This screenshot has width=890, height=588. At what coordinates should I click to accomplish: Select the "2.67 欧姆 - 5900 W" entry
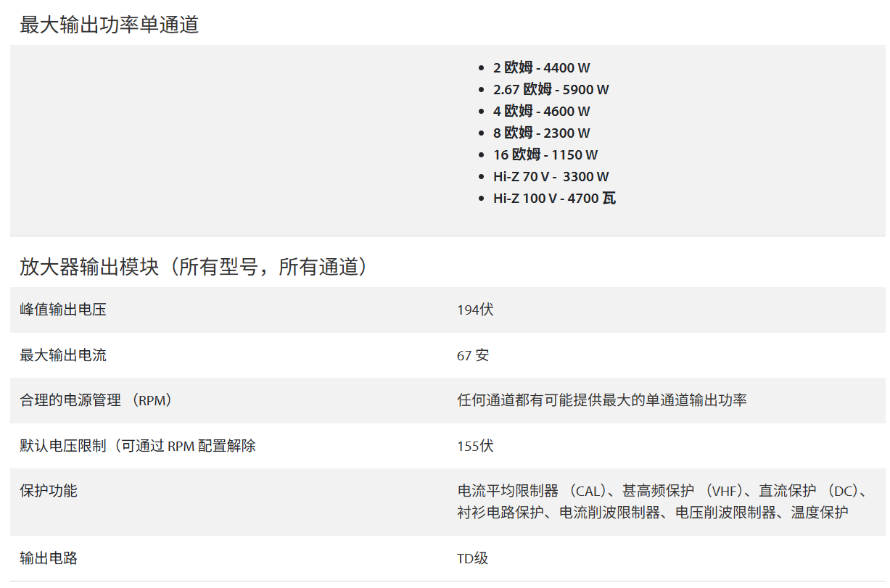[x=551, y=90]
